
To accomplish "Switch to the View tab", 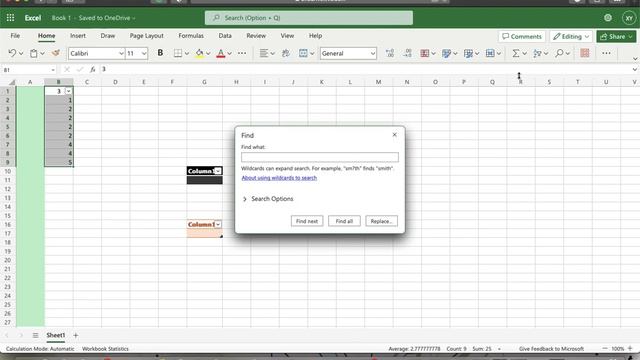I will click(x=287, y=36).
